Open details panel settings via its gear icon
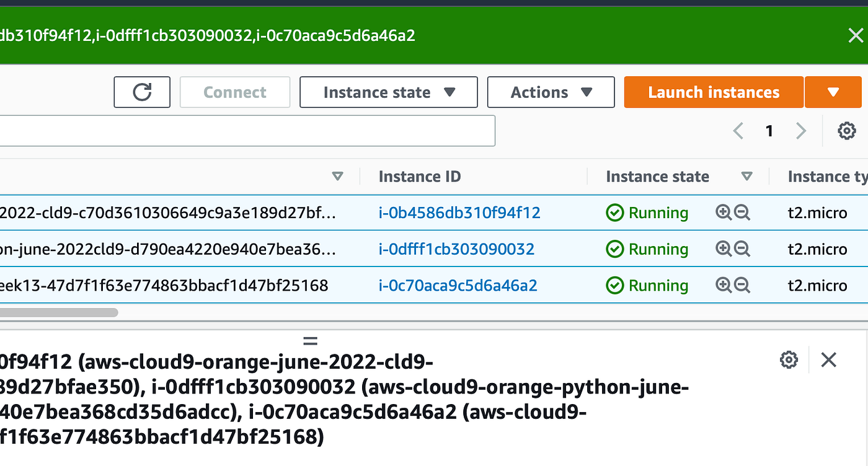The height and width of the screenshot is (466, 868). coord(788,359)
